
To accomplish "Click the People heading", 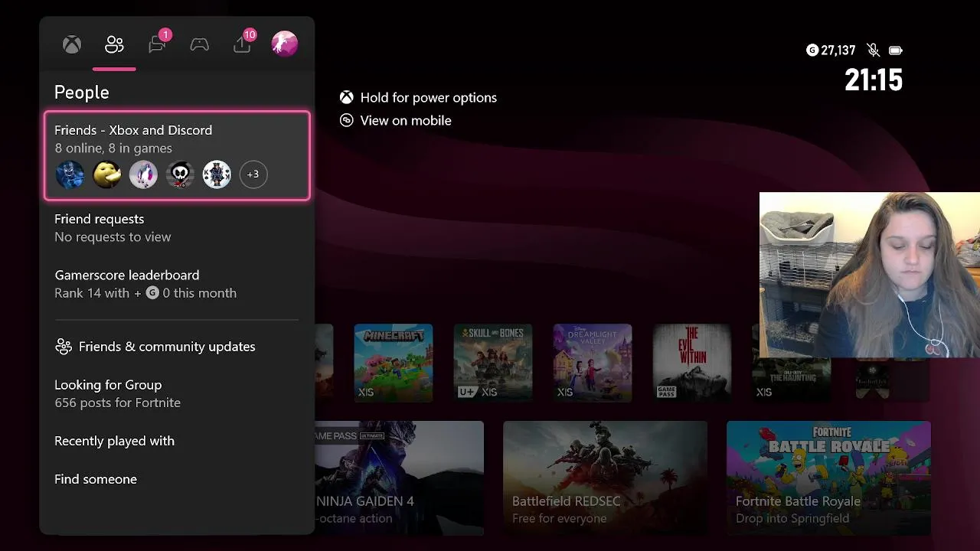I will (82, 93).
